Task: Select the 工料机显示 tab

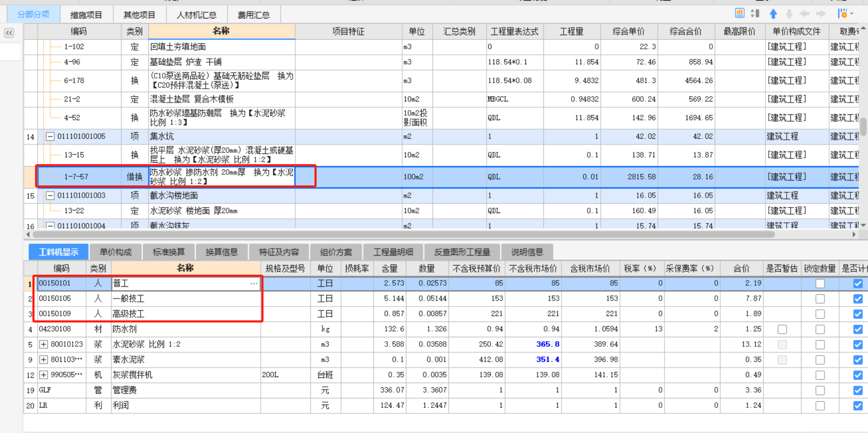Action: pos(58,252)
